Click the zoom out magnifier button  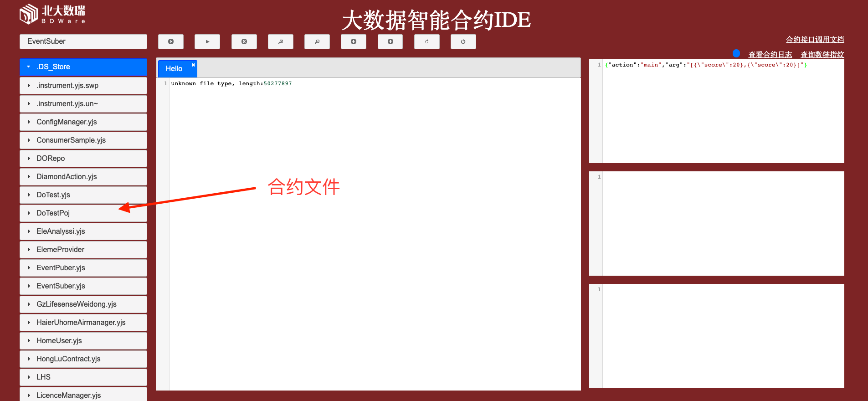coord(317,41)
